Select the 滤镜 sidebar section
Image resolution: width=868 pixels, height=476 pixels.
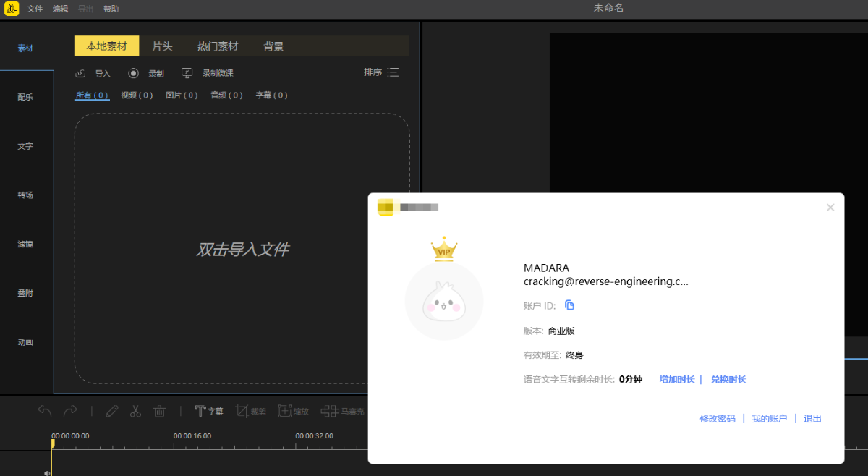(25, 245)
